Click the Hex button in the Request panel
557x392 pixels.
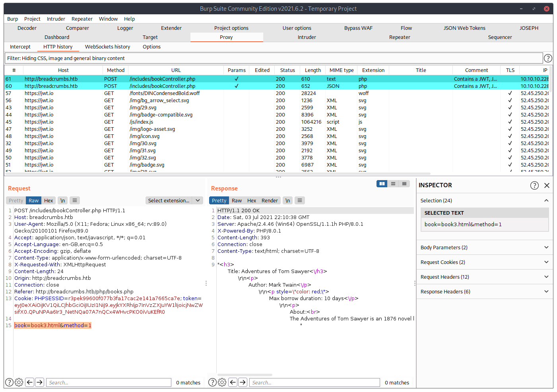click(x=49, y=200)
